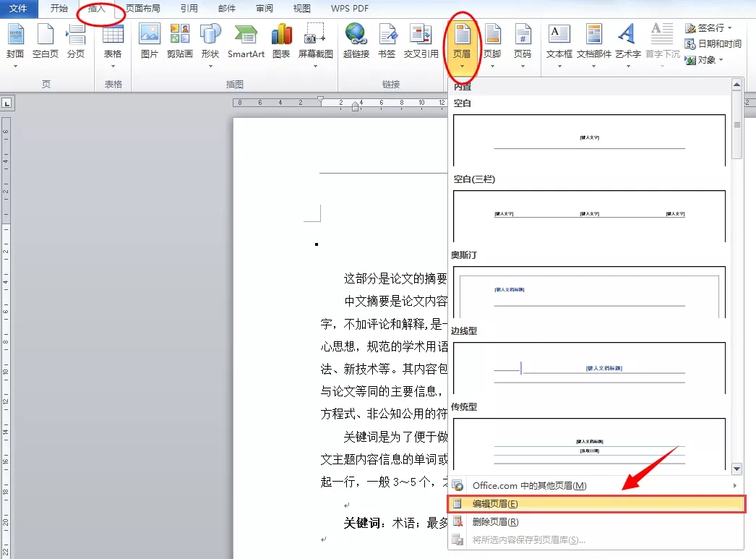Insert a picture using the 图片 icon
756x559 pixels.
coord(149,43)
